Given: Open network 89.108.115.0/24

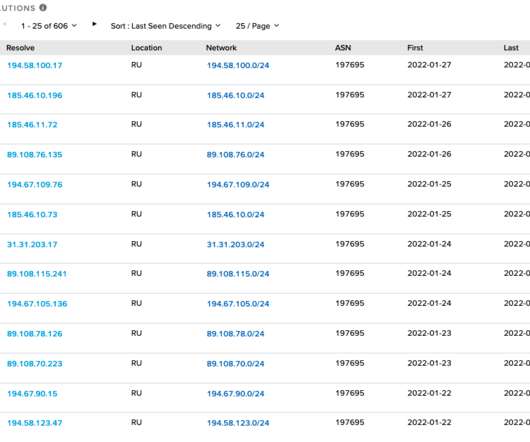Looking at the screenshot, I should (238, 274).
